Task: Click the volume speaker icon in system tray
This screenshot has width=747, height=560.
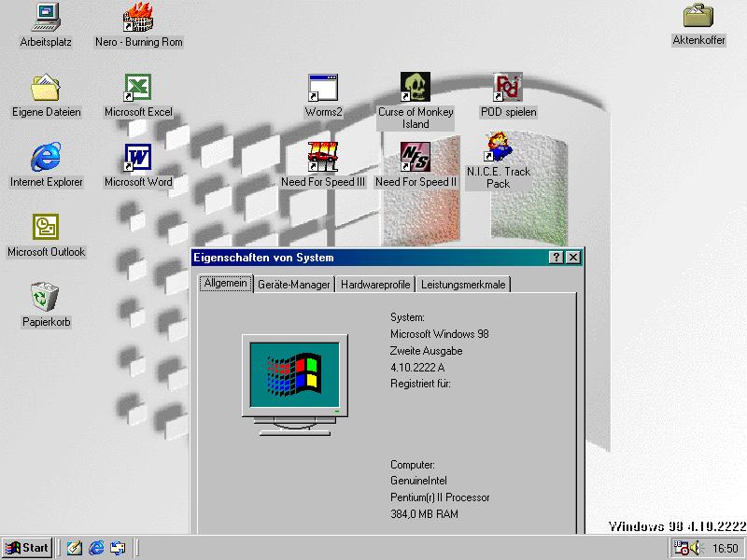Action: click(x=696, y=548)
